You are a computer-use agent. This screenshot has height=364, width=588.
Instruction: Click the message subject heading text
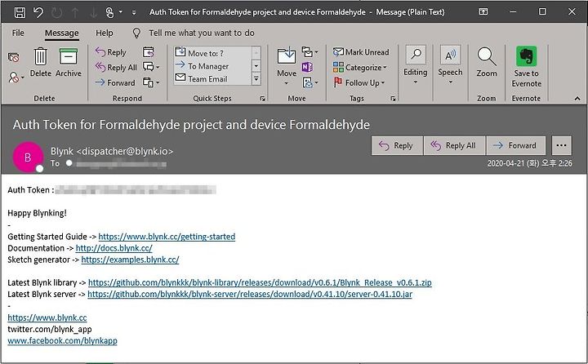[x=191, y=124]
